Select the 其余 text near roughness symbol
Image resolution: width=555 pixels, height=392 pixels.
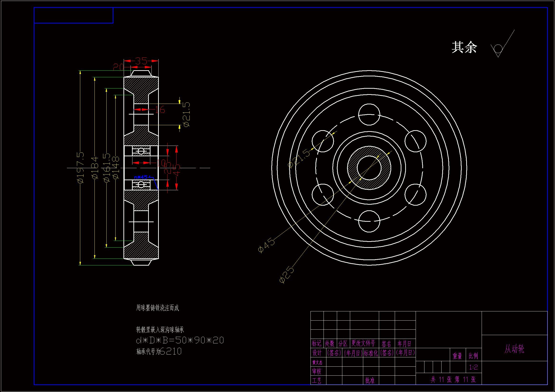coord(464,47)
